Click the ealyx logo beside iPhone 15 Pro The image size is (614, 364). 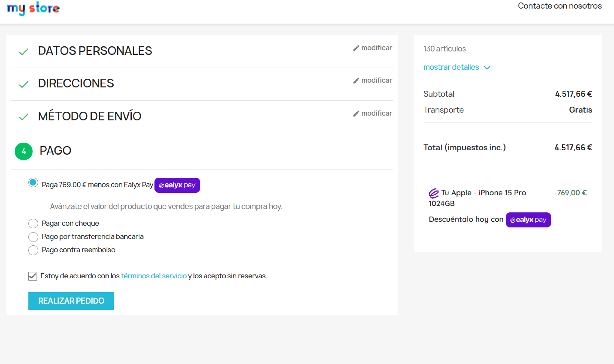point(434,193)
